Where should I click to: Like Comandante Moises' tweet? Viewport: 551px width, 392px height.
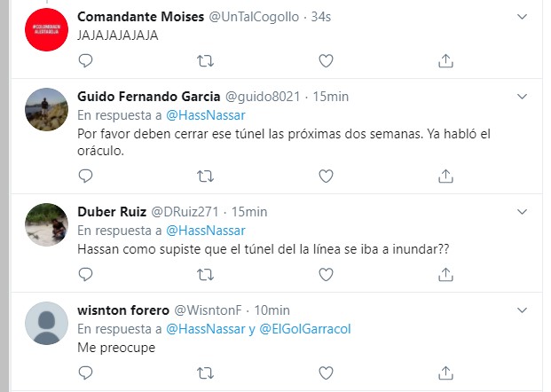click(x=326, y=60)
